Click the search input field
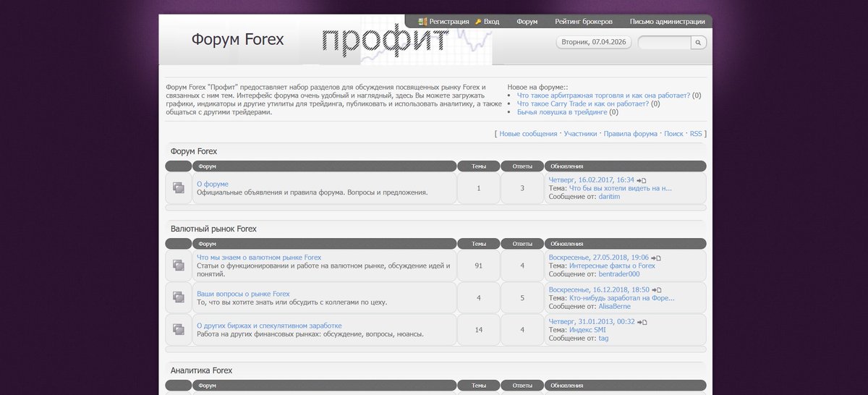The width and height of the screenshot is (868, 395). click(x=664, y=43)
